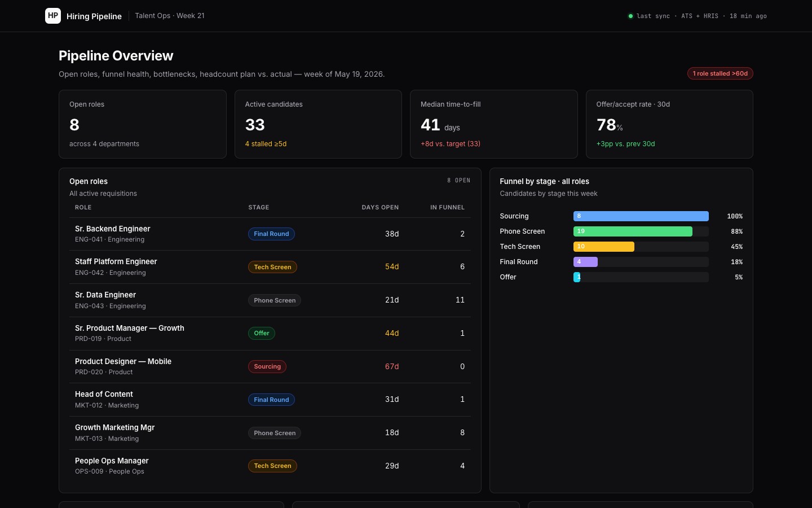The image size is (812, 508).
Task: Select the Sr. Backend Engineer row
Action: tap(270, 234)
